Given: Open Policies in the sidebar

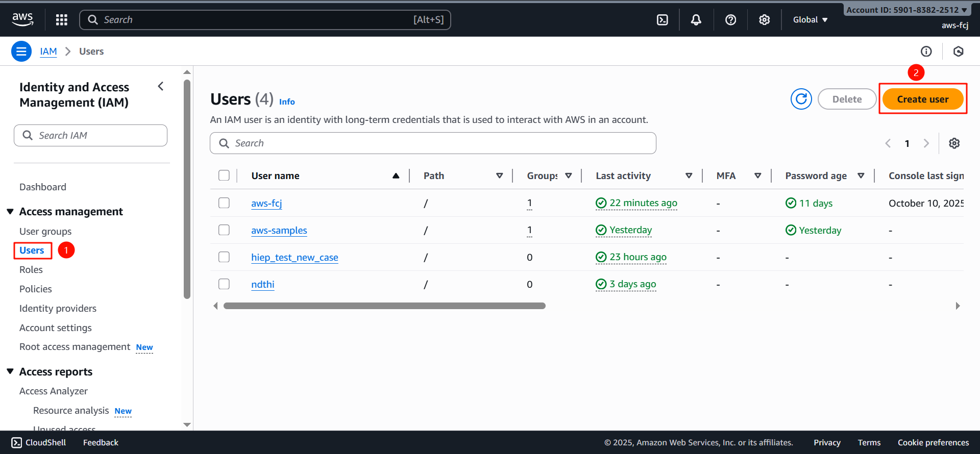Looking at the screenshot, I should point(36,289).
